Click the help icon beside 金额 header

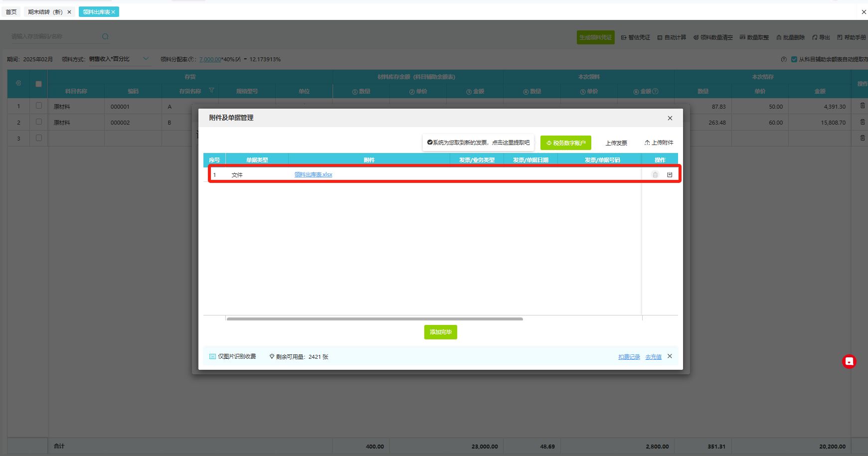click(656, 91)
